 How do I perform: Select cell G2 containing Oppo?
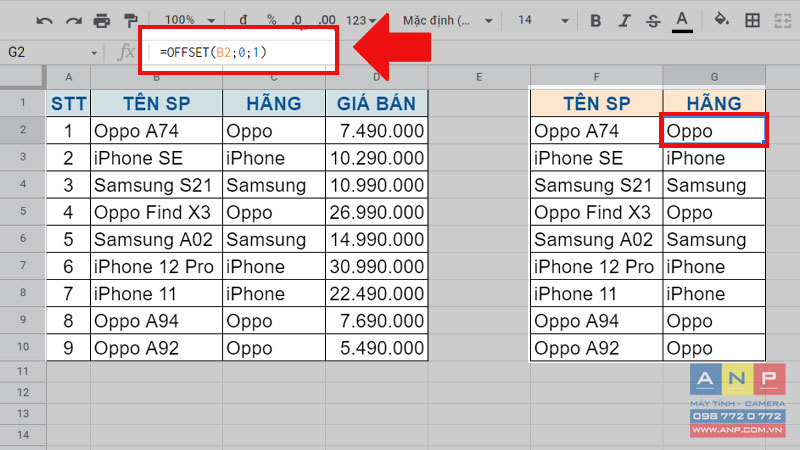(714, 131)
